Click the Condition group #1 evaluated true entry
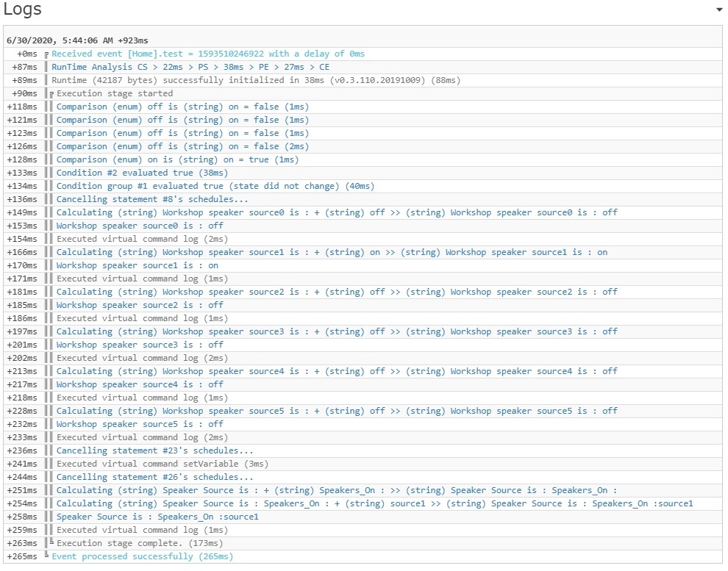 click(x=215, y=186)
